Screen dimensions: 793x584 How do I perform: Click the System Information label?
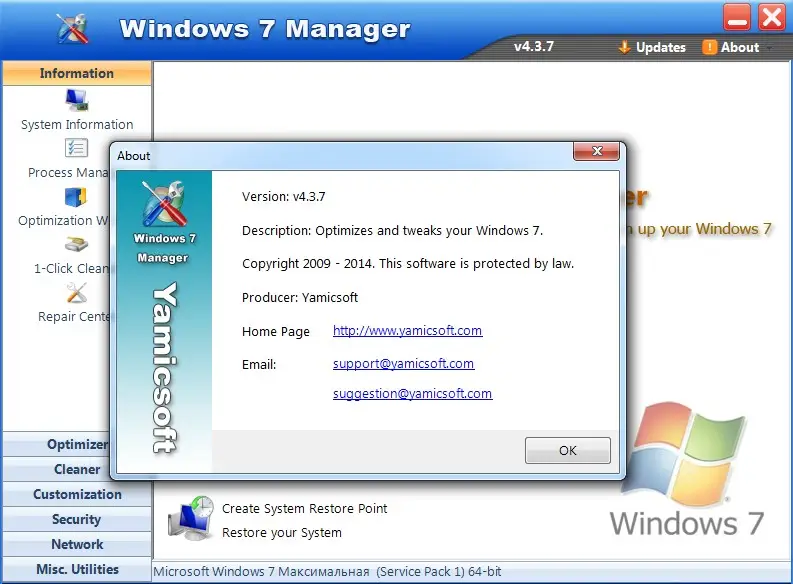pos(77,124)
